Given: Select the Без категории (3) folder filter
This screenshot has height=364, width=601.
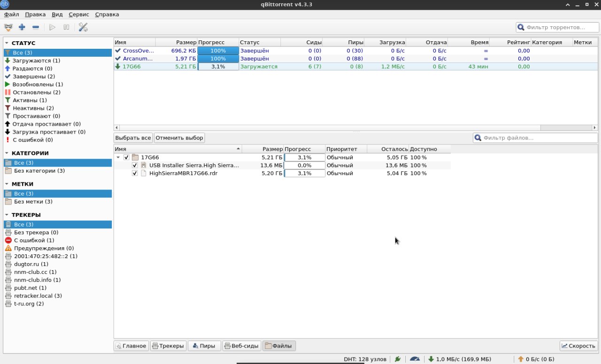Looking at the screenshot, I should [x=58, y=171].
